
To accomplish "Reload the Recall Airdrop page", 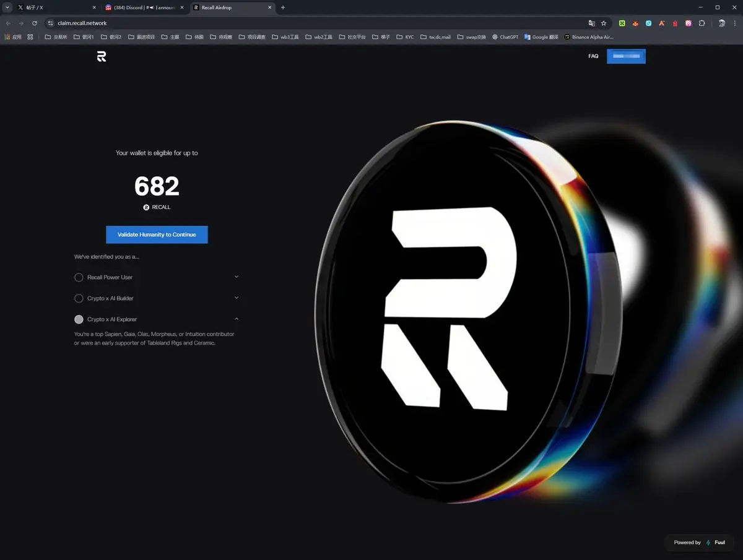I will (35, 23).
